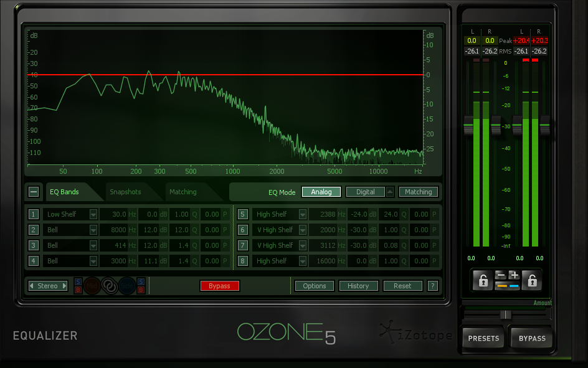
Task: Collapse the EQ panel with minus button
Action: click(34, 192)
